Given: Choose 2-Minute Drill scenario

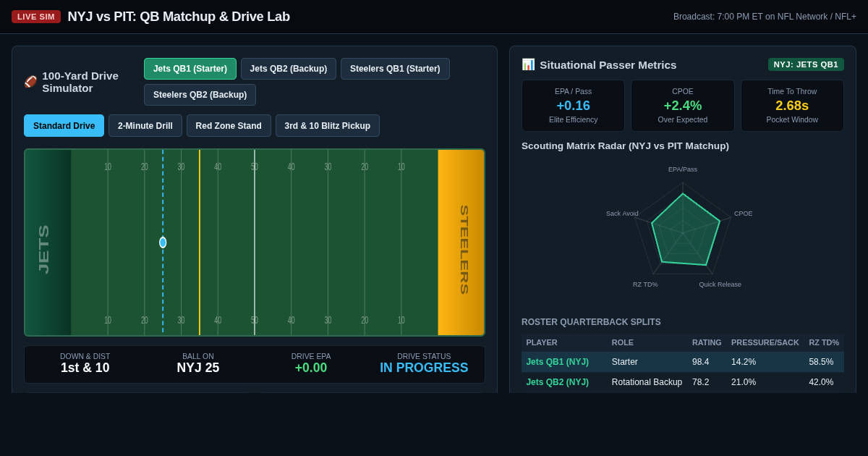Looking at the screenshot, I should pyautogui.click(x=145, y=126).
